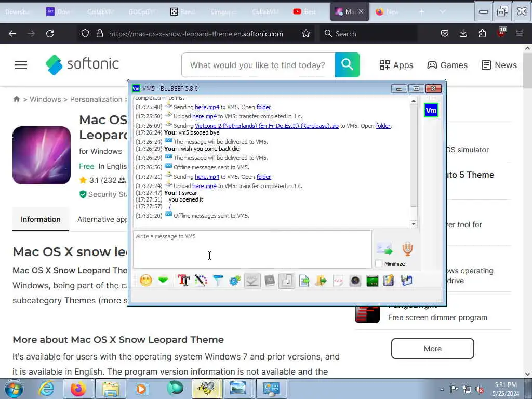The height and width of the screenshot is (399, 532).
Task: Bookmark this page with star icon
Action: tap(306, 34)
